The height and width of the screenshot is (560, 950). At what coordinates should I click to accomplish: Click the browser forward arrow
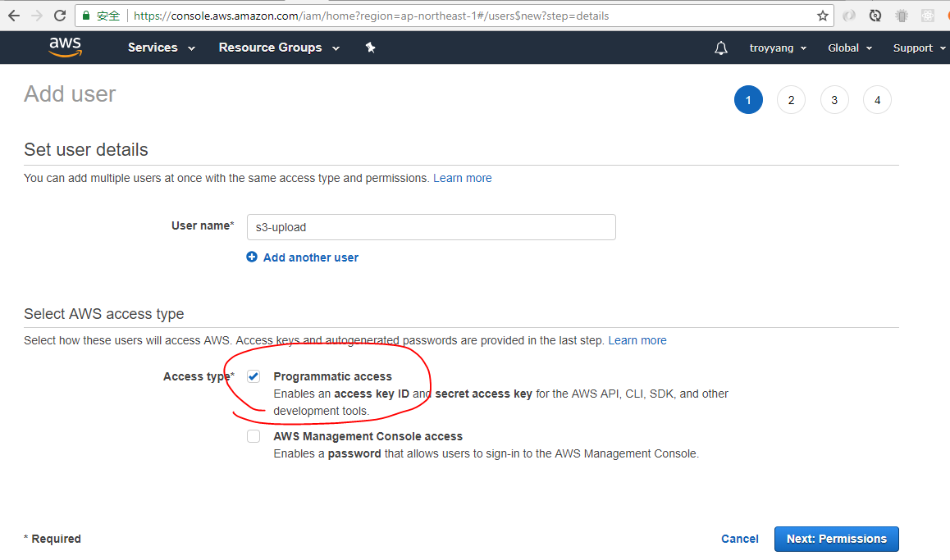pos(37,16)
